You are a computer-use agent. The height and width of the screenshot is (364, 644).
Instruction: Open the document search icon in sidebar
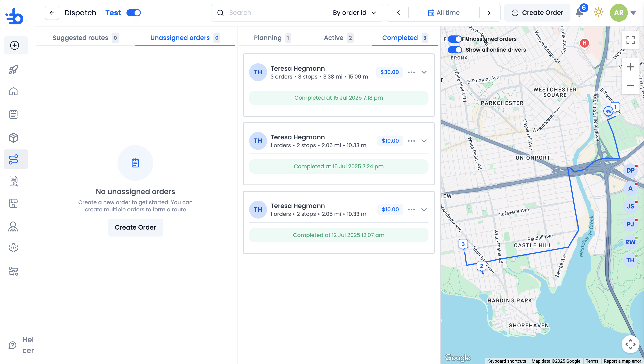pyautogui.click(x=13, y=181)
